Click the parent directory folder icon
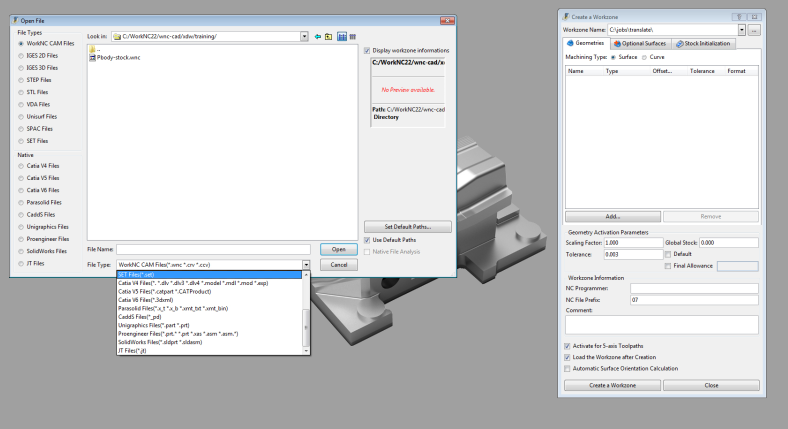788x429 pixels. point(329,36)
